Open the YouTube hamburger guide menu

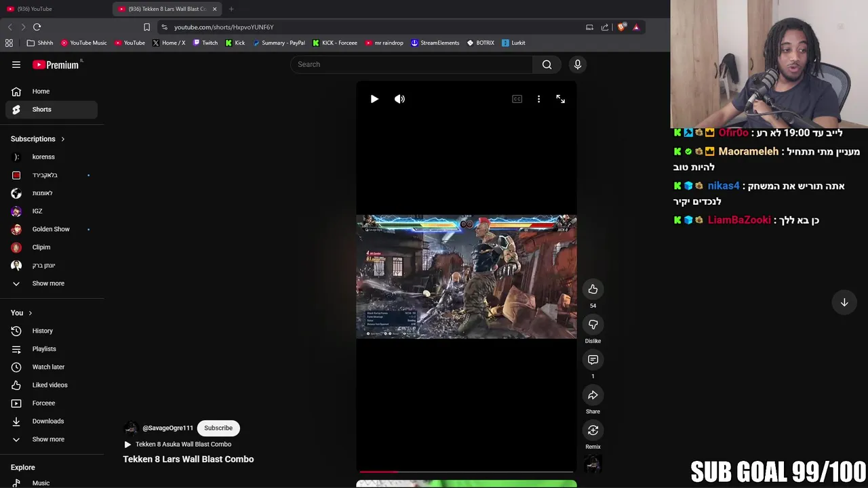16,64
